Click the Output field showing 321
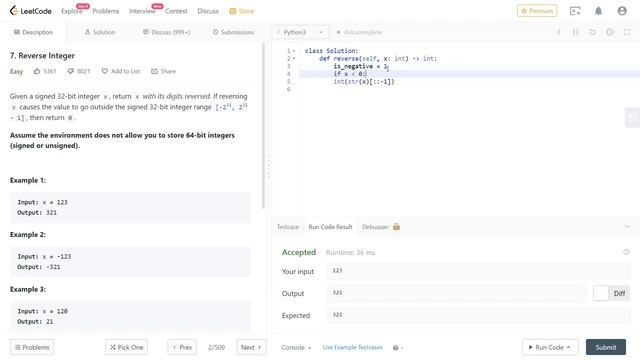 pos(457,293)
